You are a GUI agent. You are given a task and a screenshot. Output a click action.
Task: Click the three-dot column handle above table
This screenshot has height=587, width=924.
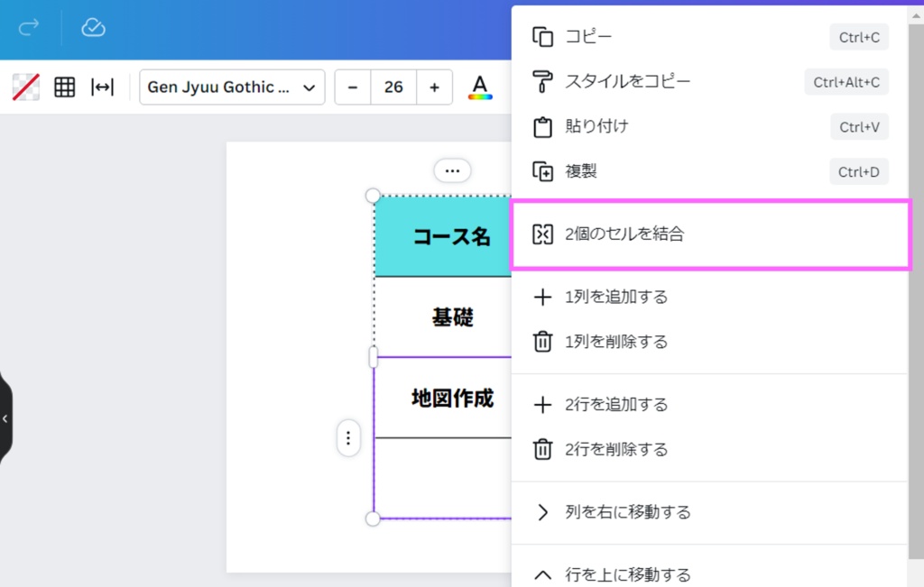pos(452,170)
